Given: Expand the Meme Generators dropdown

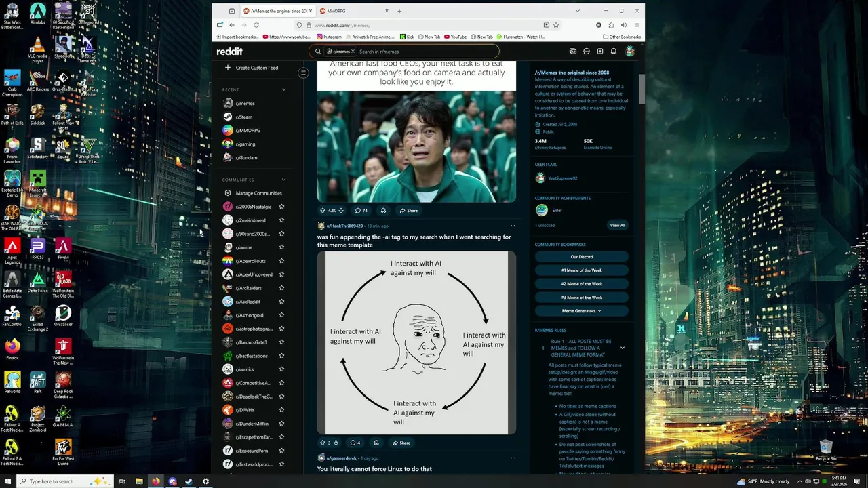Looking at the screenshot, I should (581, 311).
